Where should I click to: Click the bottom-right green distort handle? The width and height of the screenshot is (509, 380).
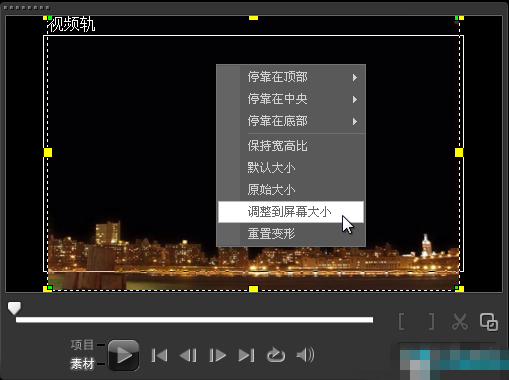point(457,287)
